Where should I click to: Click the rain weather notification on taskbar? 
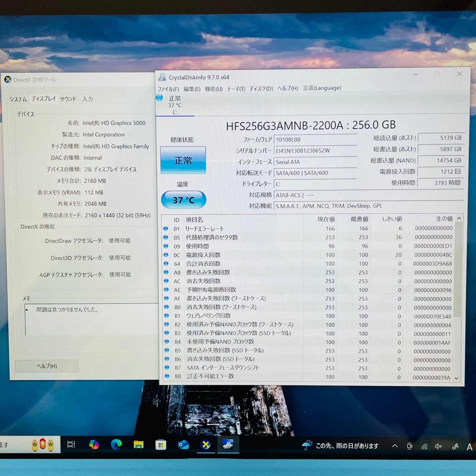click(340, 446)
